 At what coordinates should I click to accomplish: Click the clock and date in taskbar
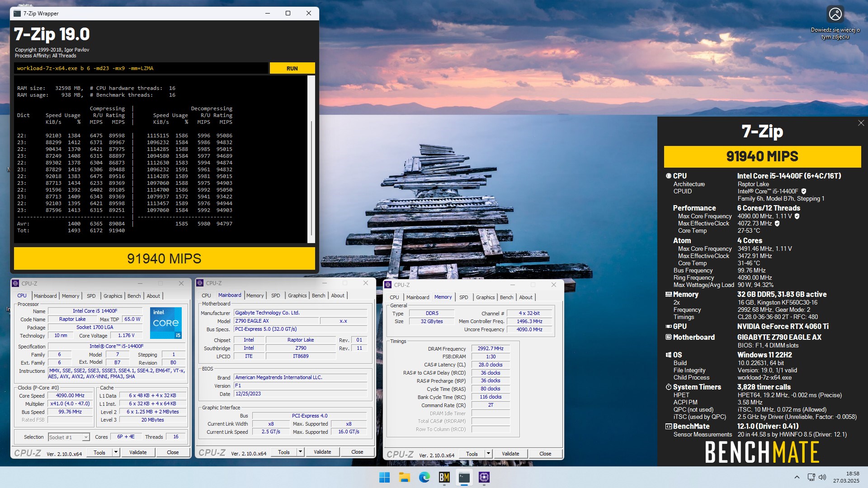[x=846, y=477]
